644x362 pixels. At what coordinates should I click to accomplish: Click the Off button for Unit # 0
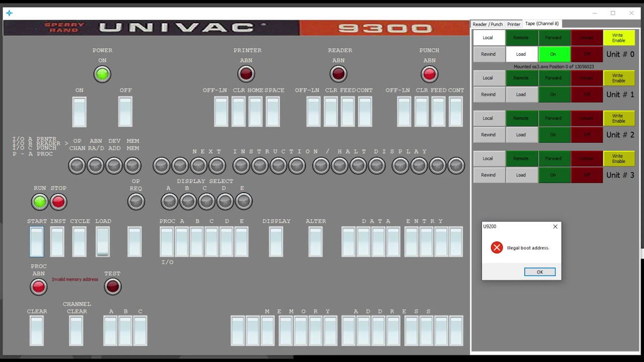point(586,54)
